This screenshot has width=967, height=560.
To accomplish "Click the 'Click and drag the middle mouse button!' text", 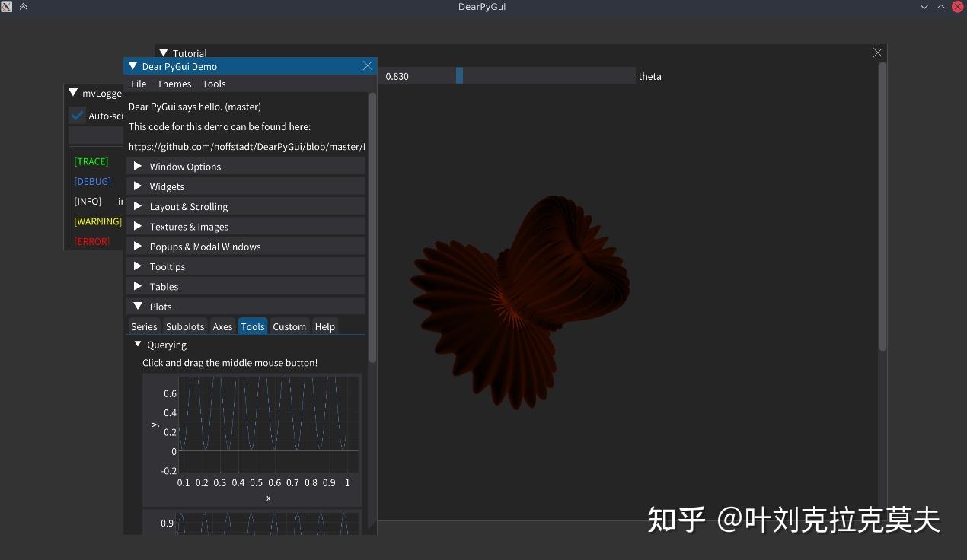I will (230, 363).
